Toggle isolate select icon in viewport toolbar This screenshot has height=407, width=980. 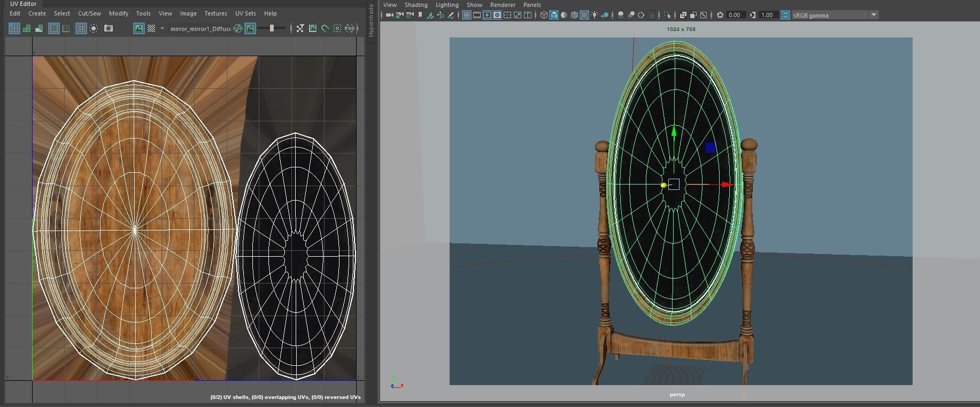click(667, 15)
